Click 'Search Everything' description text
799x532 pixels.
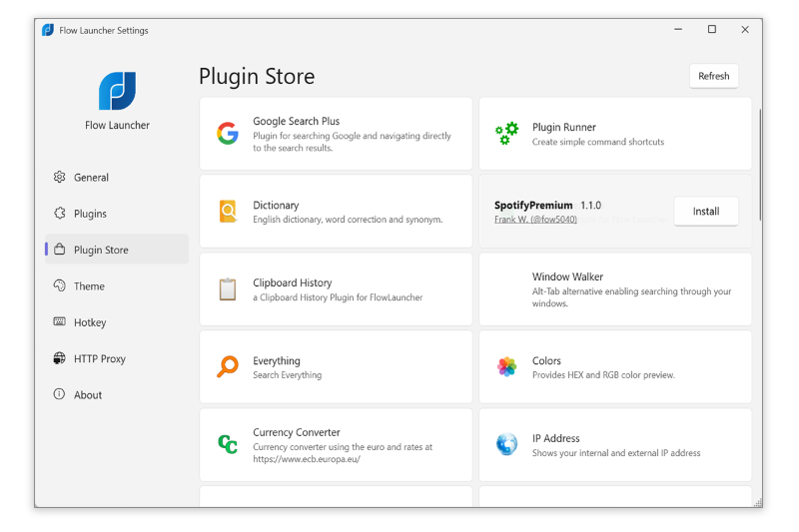tap(287, 375)
